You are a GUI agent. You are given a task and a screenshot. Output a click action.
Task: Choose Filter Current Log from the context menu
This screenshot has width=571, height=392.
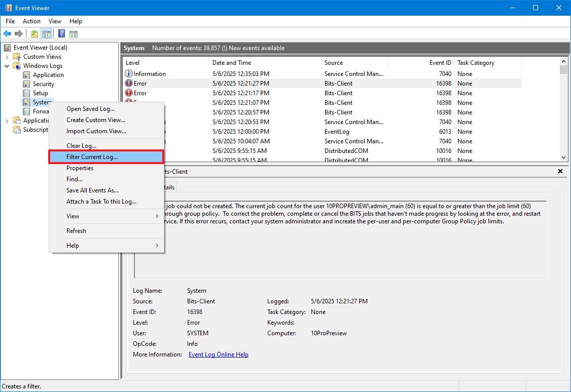(x=93, y=156)
